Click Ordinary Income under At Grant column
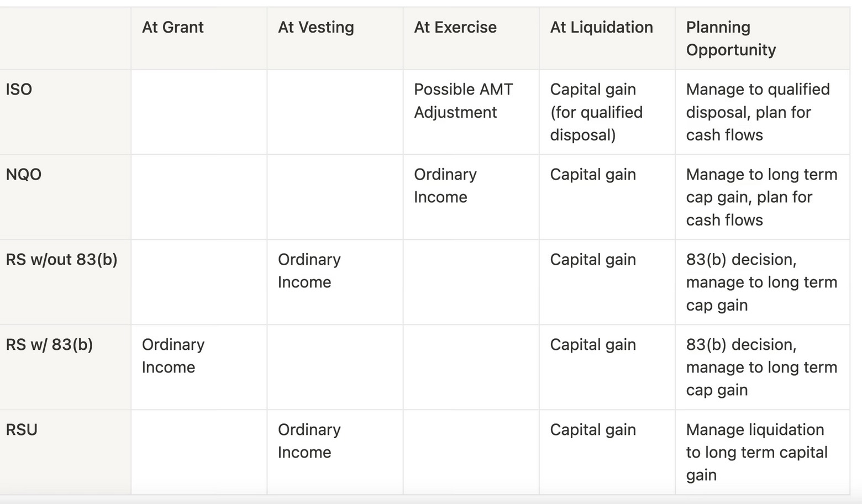 tap(173, 356)
